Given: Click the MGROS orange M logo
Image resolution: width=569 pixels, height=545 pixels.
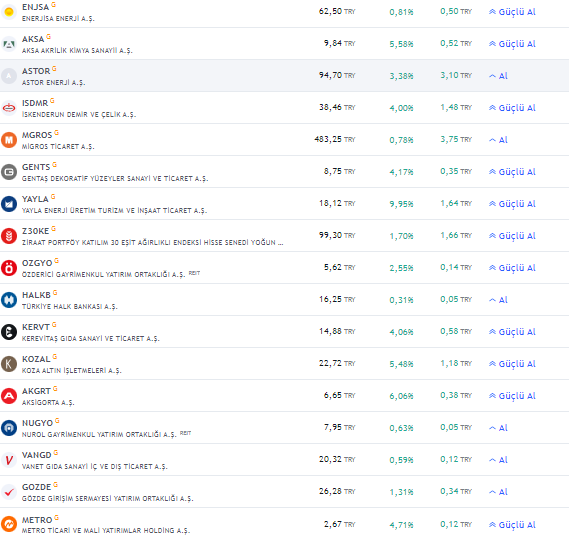Looking at the screenshot, I should [x=9, y=140].
